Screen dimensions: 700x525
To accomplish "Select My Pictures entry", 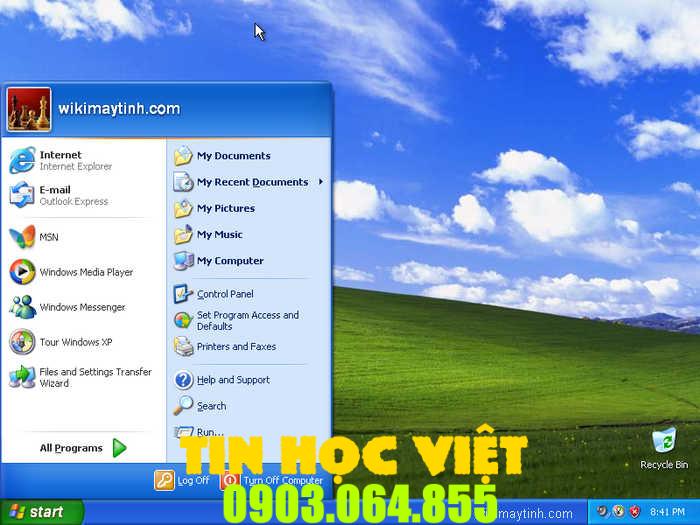I will tap(225, 208).
